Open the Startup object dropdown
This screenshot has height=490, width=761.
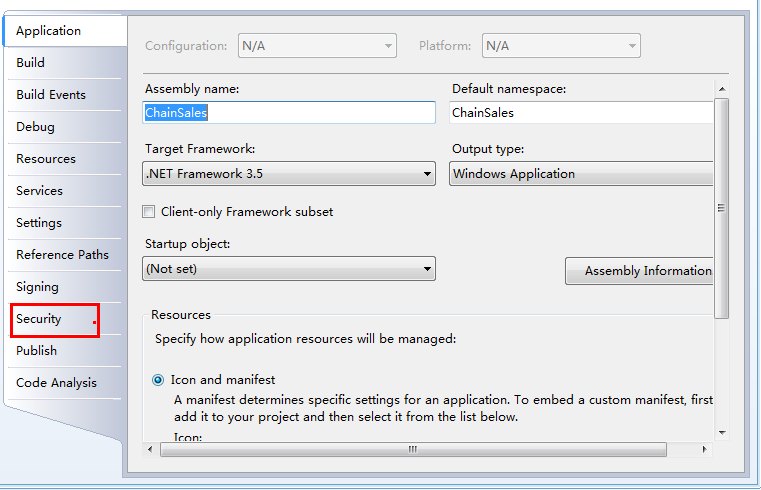(x=289, y=269)
